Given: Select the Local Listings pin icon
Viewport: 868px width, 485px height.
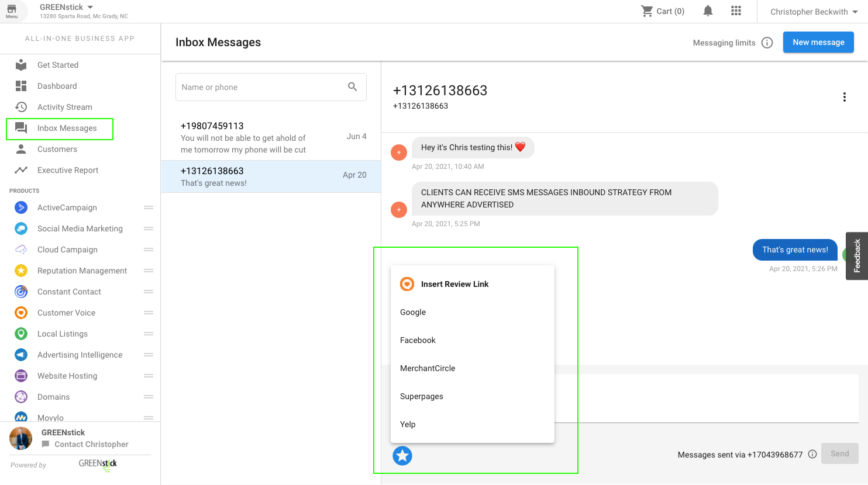Looking at the screenshot, I should coord(21,334).
